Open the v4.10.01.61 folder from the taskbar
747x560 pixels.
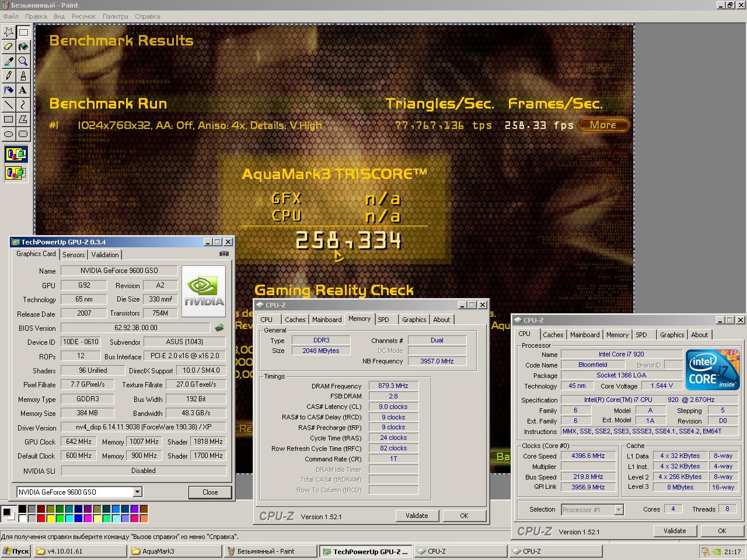(x=80, y=551)
